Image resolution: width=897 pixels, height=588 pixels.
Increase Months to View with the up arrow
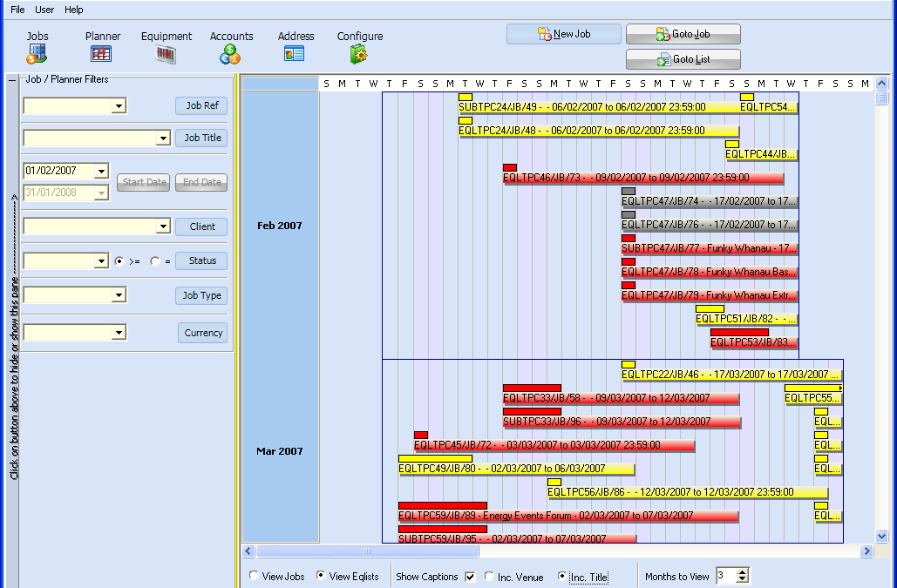[x=743, y=572]
